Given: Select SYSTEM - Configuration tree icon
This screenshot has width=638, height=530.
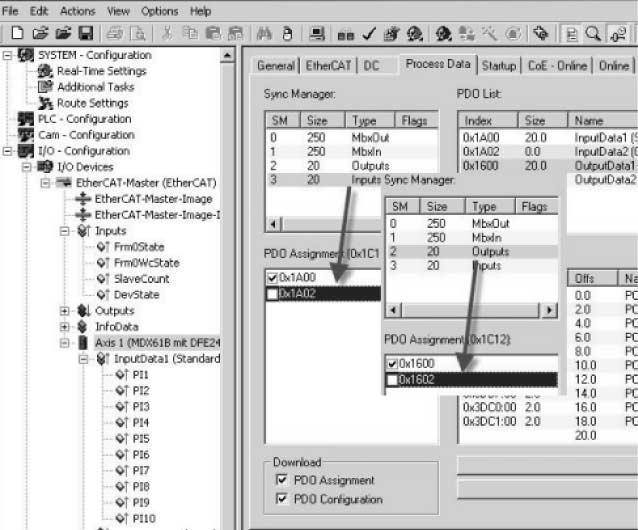Looking at the screenshot, I should coord(26,55).
